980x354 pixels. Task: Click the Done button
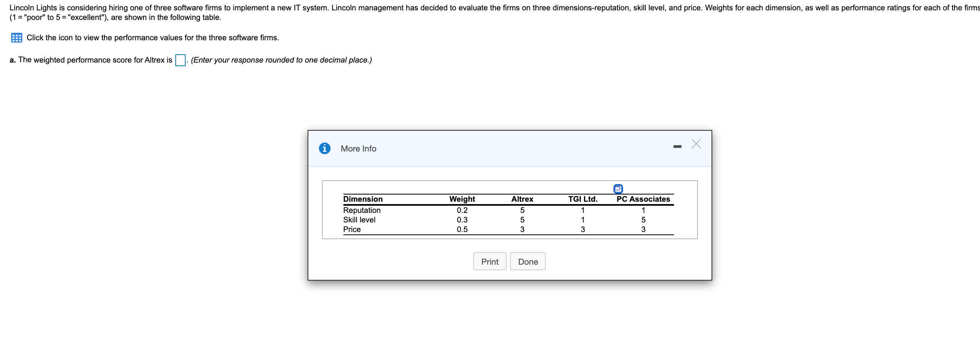point(528,261)
